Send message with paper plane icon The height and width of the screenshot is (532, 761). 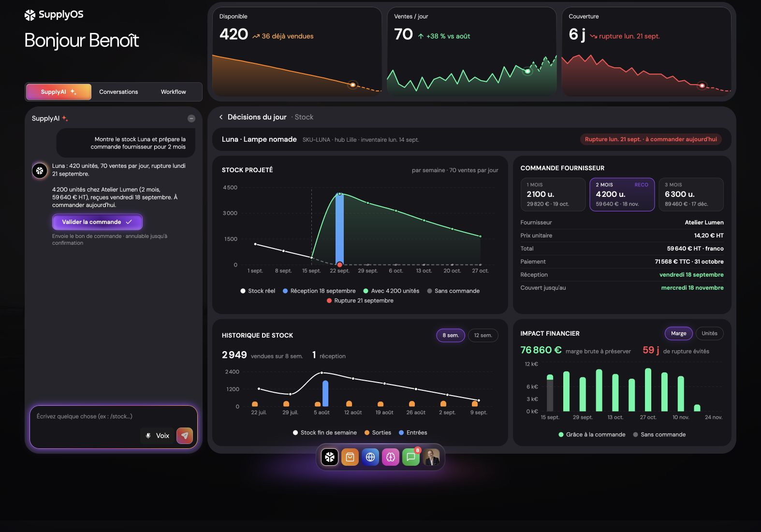tap(185, 436)
